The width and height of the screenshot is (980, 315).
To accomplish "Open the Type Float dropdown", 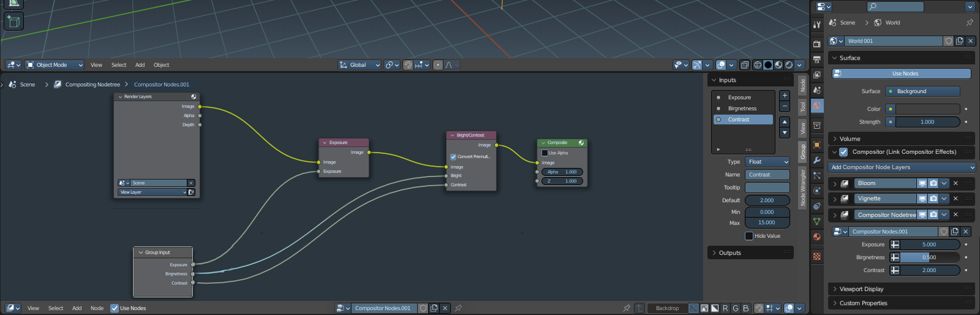I will 767,162.
